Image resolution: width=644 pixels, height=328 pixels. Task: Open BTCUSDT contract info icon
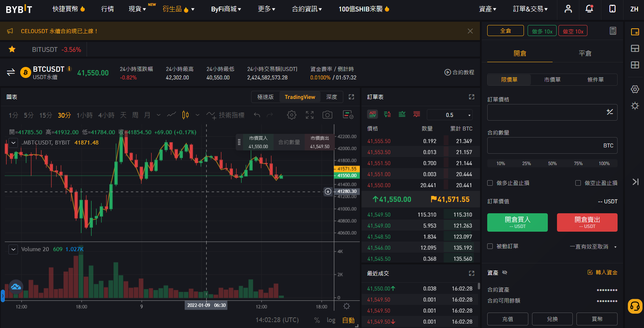(x=69, y=69)
